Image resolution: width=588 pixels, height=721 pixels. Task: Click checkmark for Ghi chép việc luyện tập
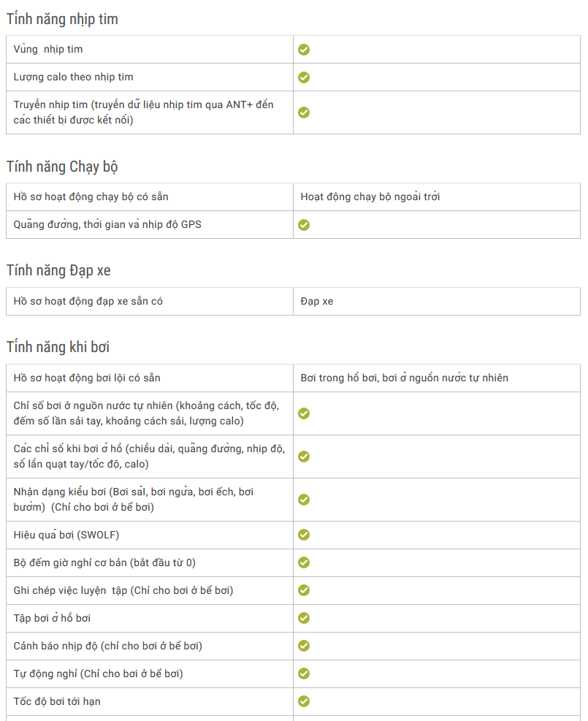(303, 590)
